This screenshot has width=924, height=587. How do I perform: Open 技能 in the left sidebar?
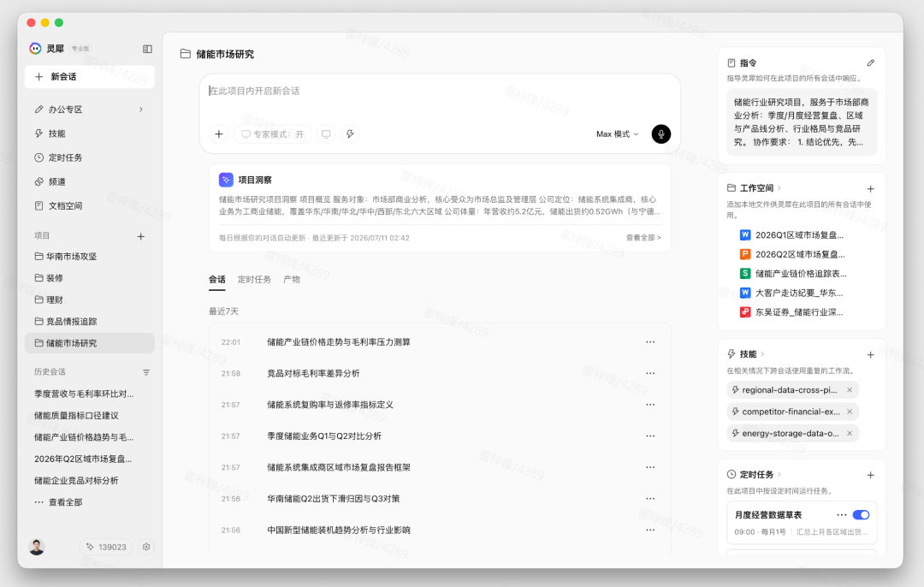(90, 133)
